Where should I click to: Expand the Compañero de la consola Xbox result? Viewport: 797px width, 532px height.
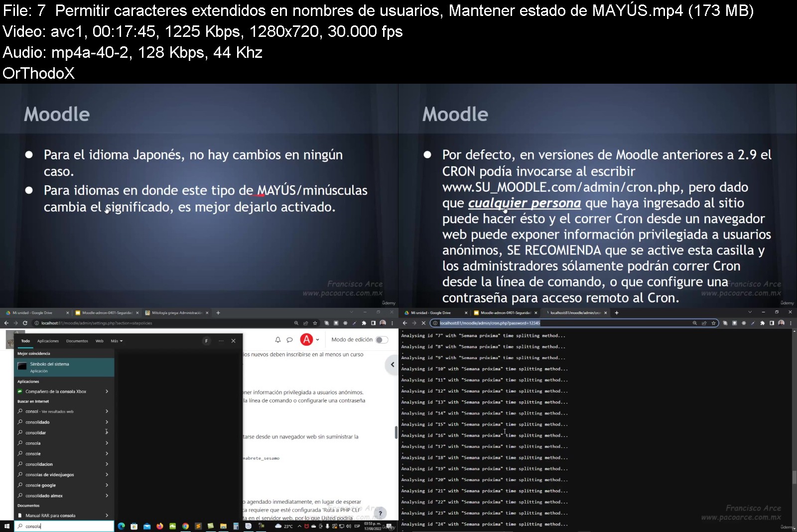tap(107, 392)
